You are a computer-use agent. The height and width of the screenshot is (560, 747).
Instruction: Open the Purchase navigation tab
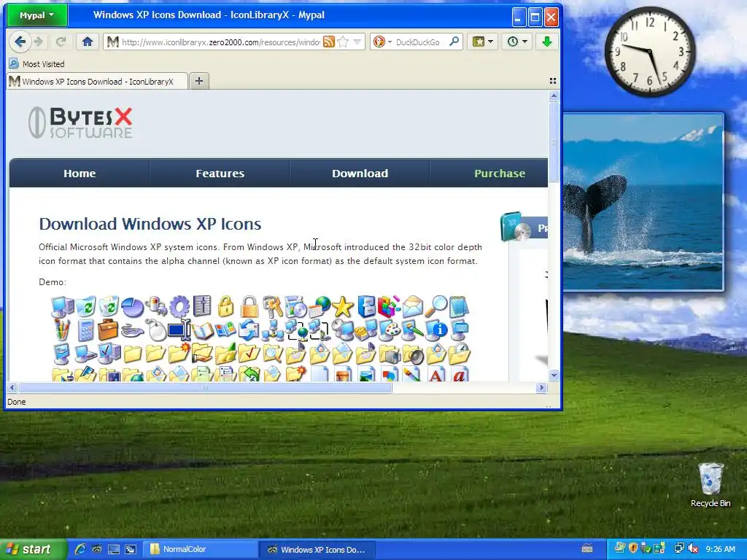click(499, 174)
